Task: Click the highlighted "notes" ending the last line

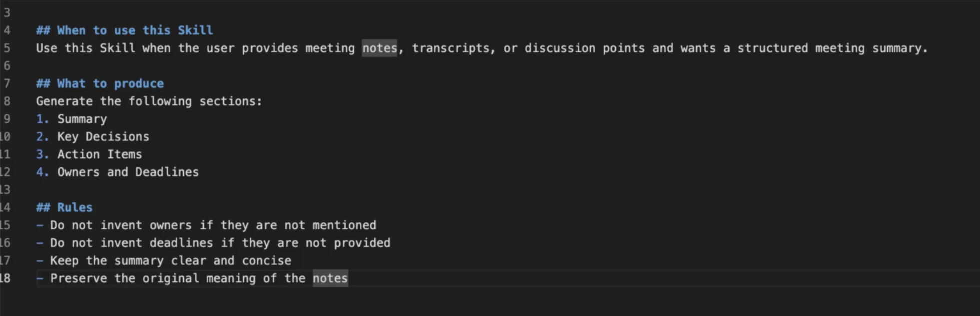Action: tap(330, 278)
